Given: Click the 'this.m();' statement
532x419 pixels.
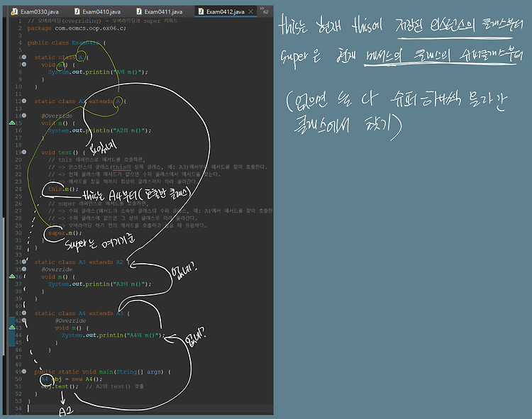Looking at the screenshot, I should click(x=63, y=189).
